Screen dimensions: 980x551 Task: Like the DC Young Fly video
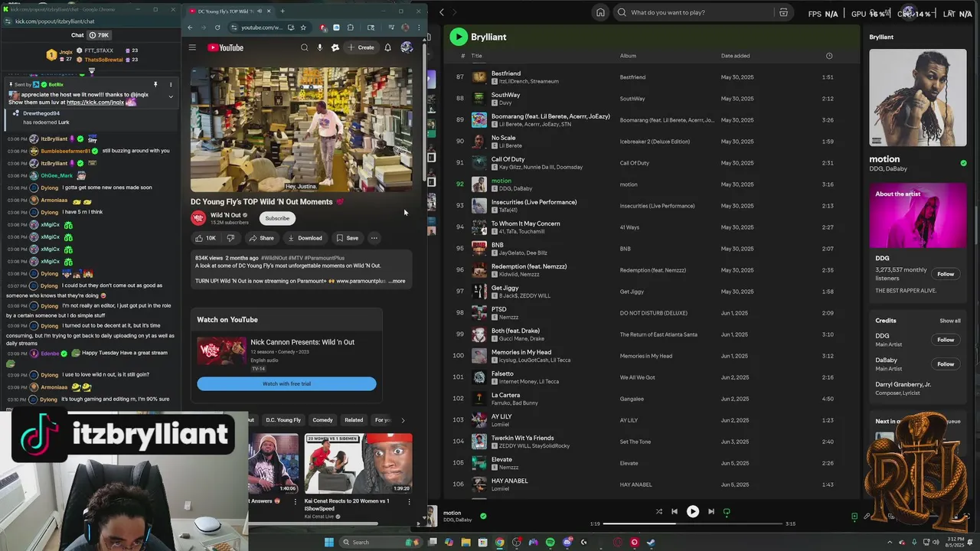click(x=206, y=238)
